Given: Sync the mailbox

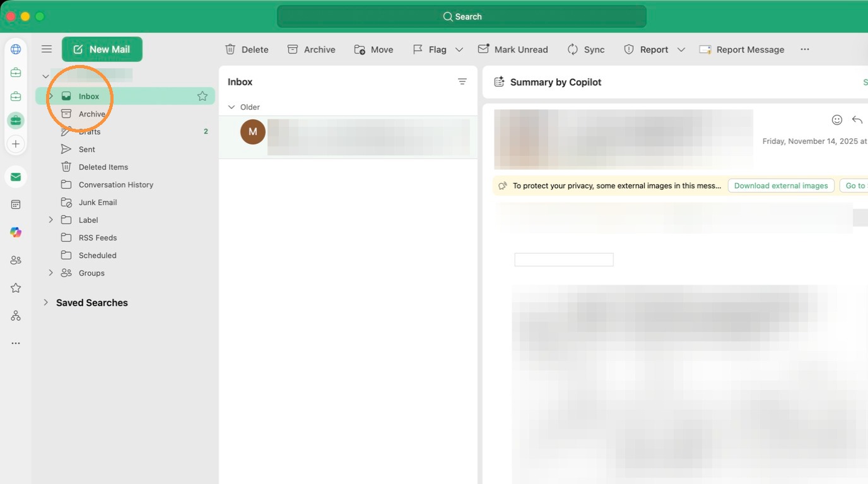Looking at the screenshot, I should click(586, 49).
